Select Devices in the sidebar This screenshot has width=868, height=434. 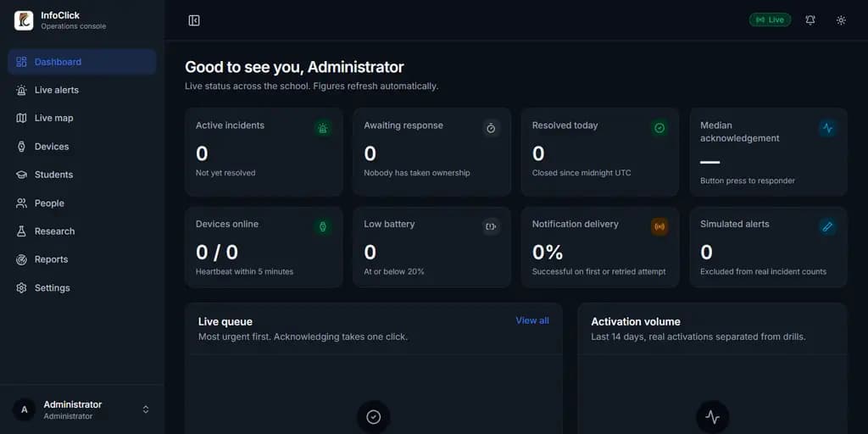pos(82,147)
